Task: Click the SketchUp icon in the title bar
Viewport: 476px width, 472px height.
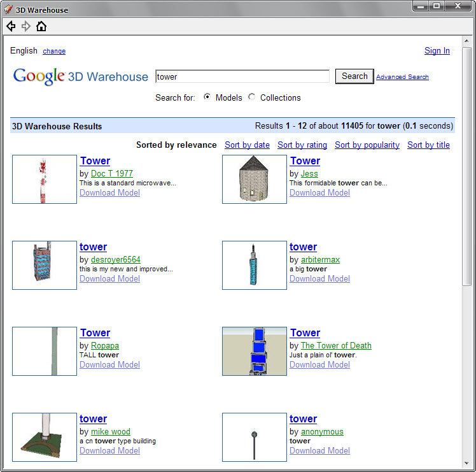Action: coord(9,9)
